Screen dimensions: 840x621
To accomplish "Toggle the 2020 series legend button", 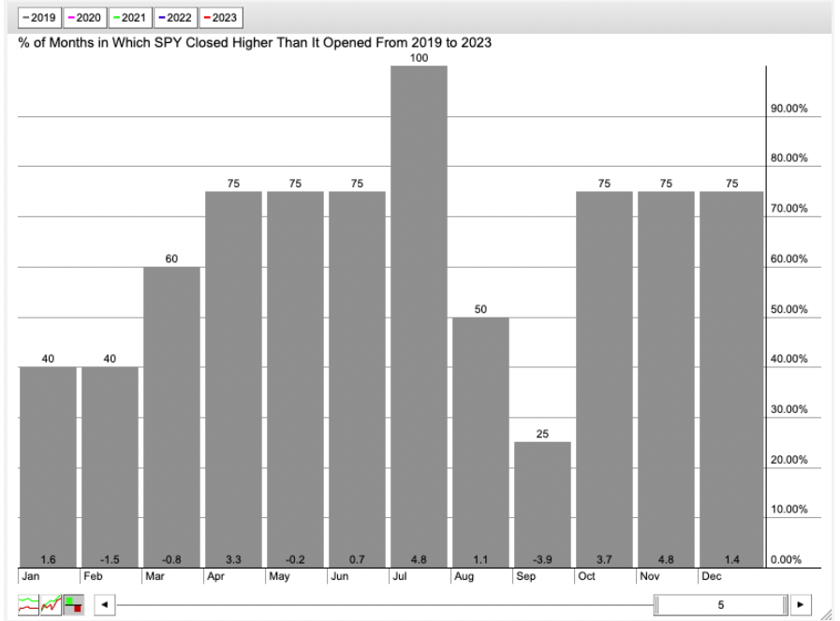I will click(x=84, y=18).
